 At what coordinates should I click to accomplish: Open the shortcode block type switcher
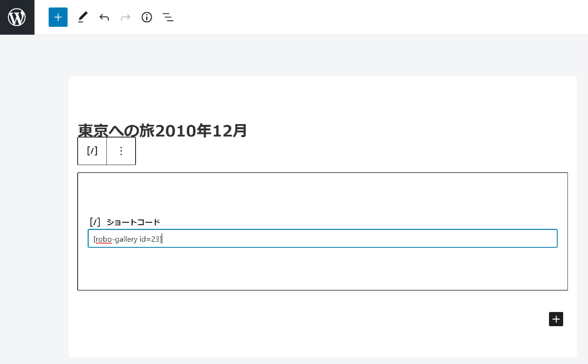click(92, 151)
